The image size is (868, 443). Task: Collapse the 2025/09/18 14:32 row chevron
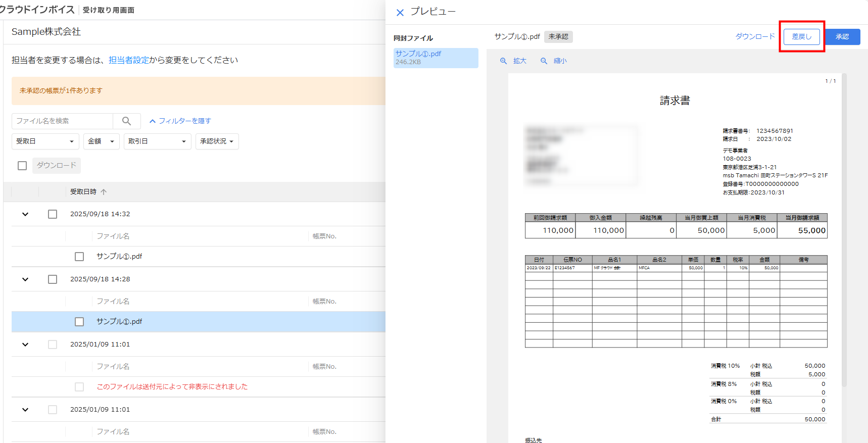pos(25,214)
